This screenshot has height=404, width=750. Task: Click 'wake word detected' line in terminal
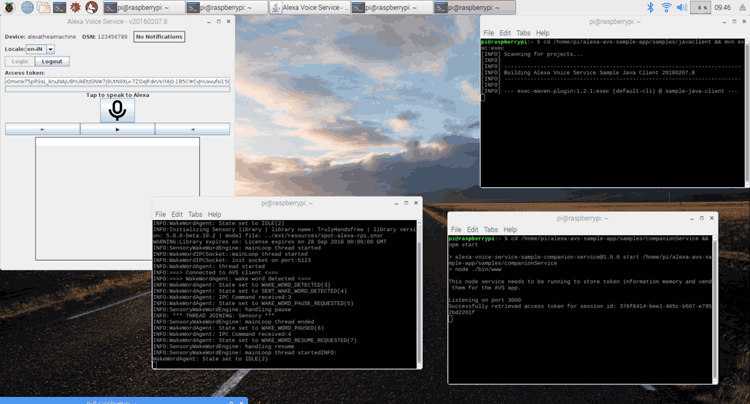coord(232,279)
